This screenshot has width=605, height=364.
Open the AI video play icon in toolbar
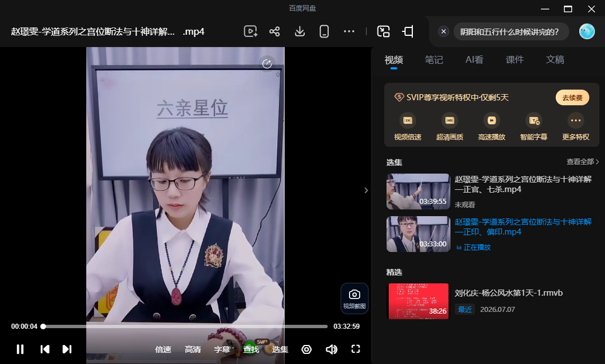tap(250, 31)
